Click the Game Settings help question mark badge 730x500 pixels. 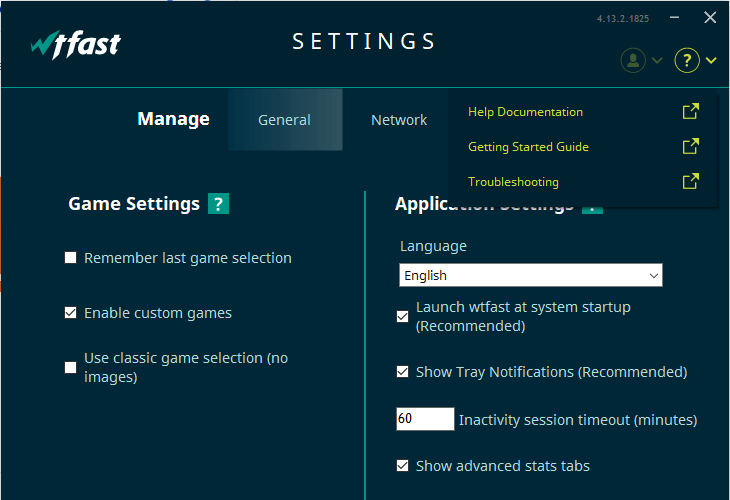click(x=218, y=204)
